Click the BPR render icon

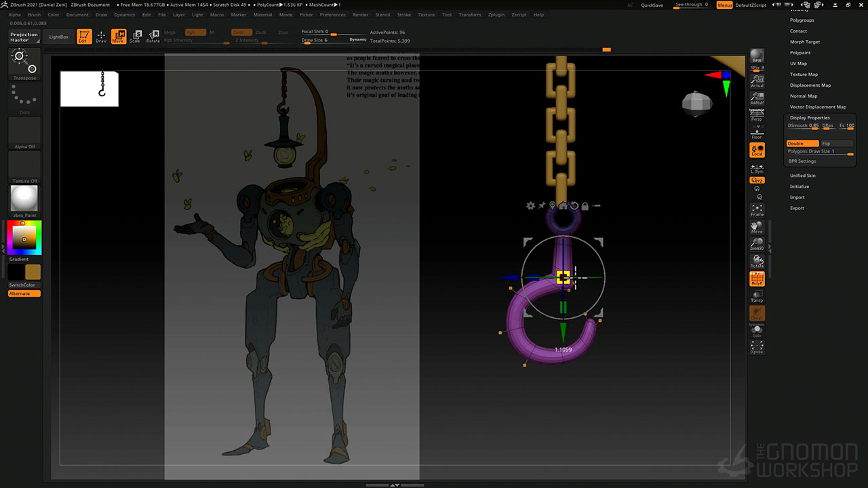coord(757,56)
